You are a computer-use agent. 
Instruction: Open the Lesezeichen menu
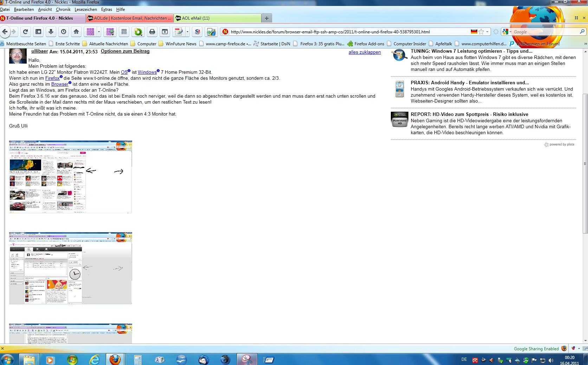click(x=86, y=9)
